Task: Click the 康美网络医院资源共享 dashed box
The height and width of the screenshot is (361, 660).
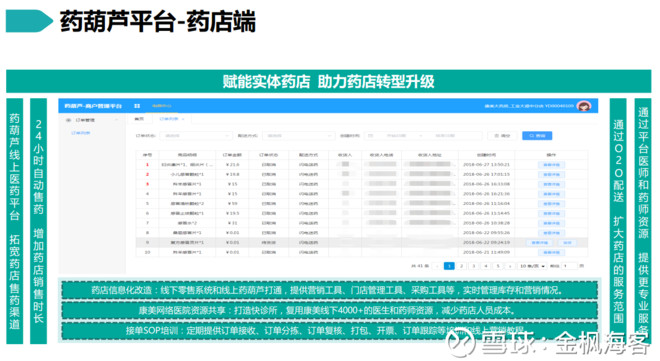Action: tap(330, 311)
